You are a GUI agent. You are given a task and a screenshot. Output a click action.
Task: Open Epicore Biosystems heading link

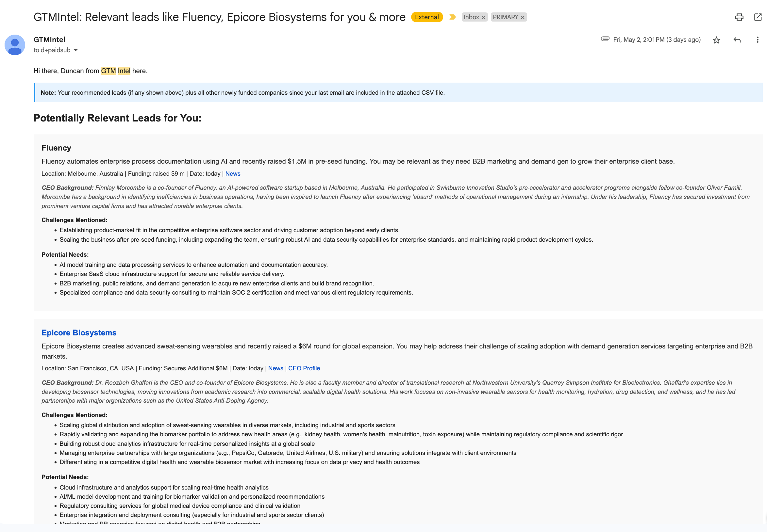click(79, 333)
